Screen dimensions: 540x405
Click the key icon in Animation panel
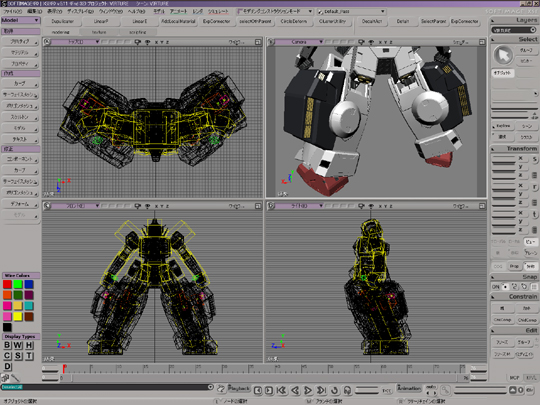pyautogui.click(x=446, y=391)
